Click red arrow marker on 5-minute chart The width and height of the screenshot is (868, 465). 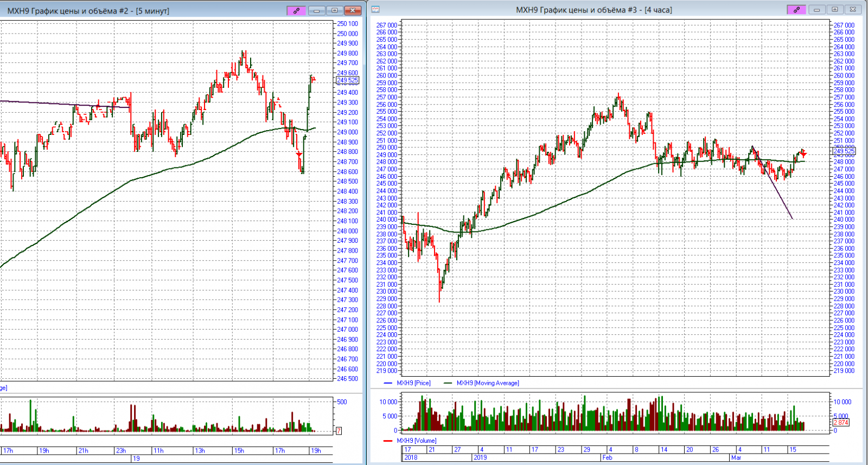tap(299, 154)
